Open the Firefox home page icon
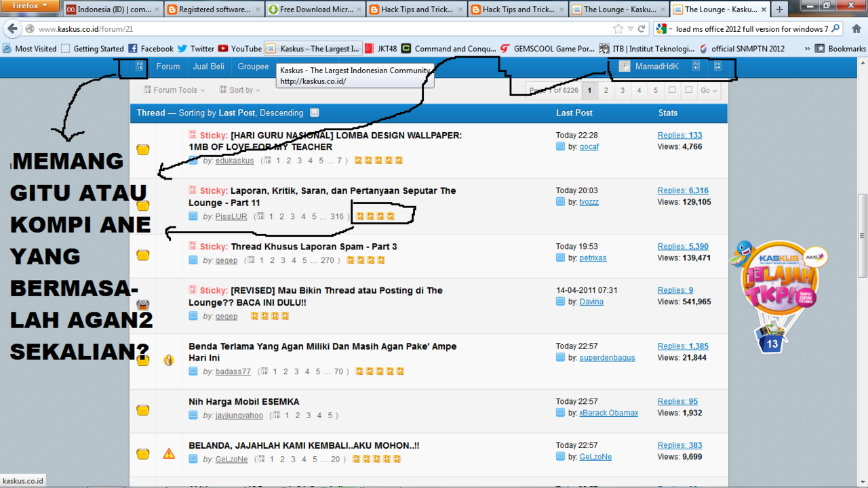 coord(856,29)
